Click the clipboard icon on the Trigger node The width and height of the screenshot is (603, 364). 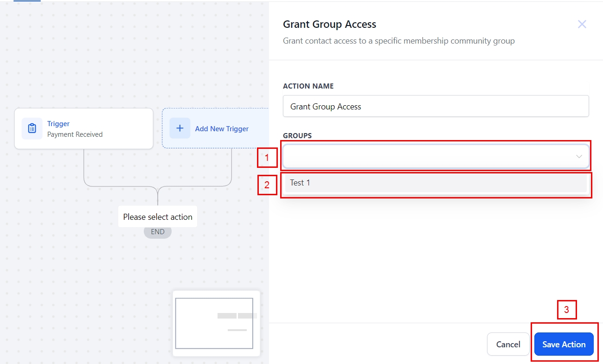click(32, 128)
